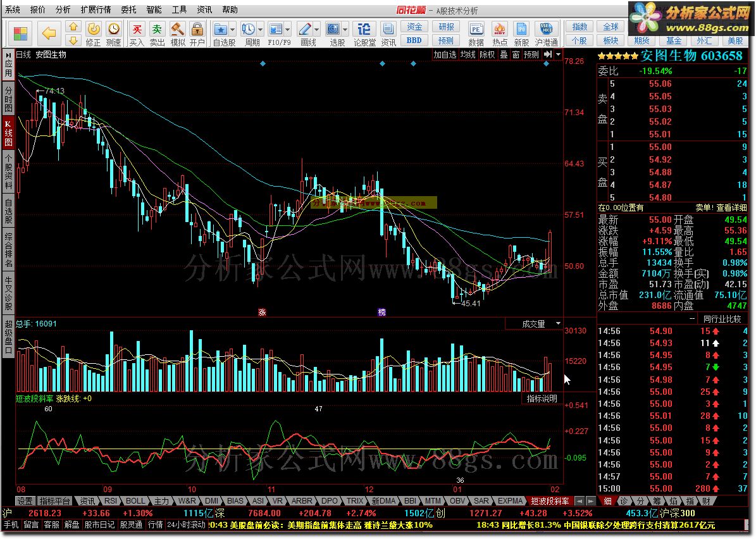Expand dropdown arrow next to 选股
756x539 pixels.
tap(345, 30)
